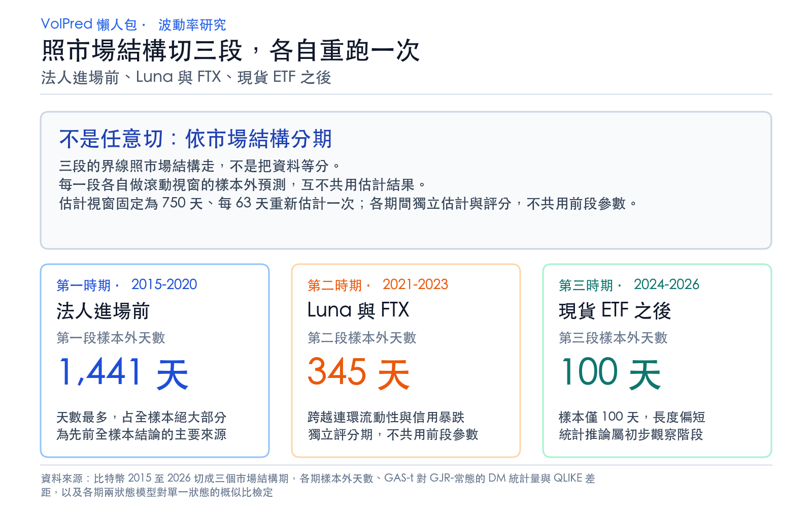Click the label '第三段樣本外天數'
The image size is (812, 508).
pos(614,338)
